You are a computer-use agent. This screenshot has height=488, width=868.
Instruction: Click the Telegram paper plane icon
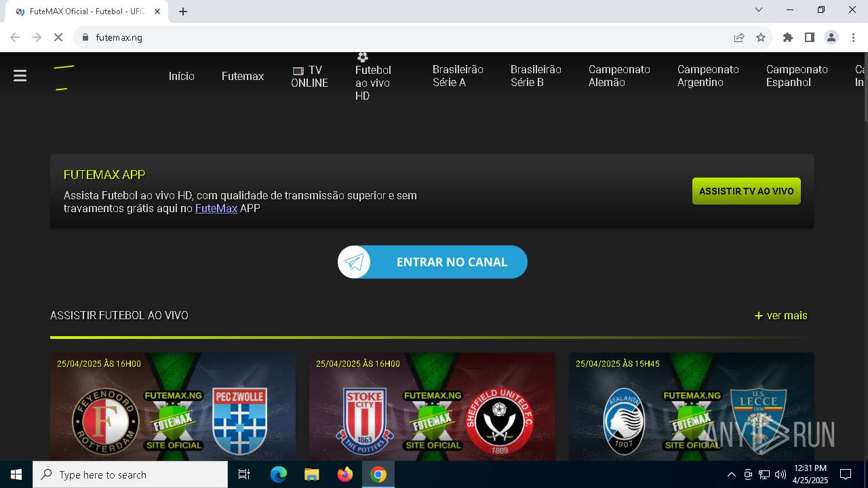click(355, 262)
